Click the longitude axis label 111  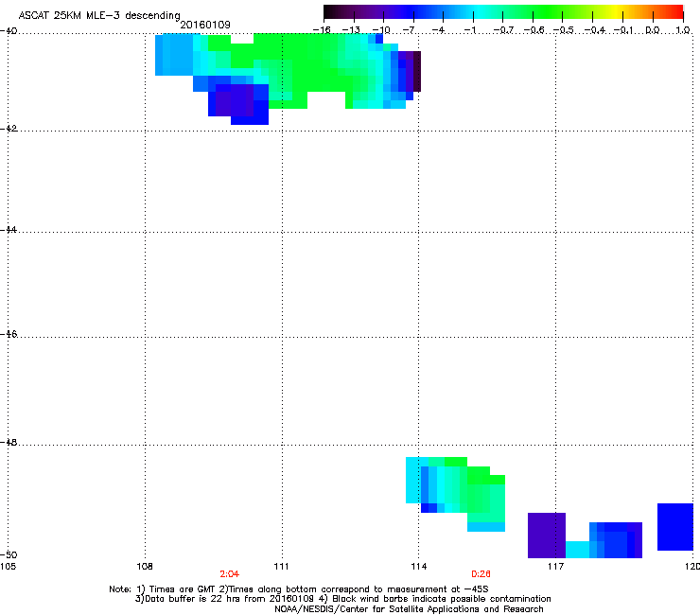282,567
